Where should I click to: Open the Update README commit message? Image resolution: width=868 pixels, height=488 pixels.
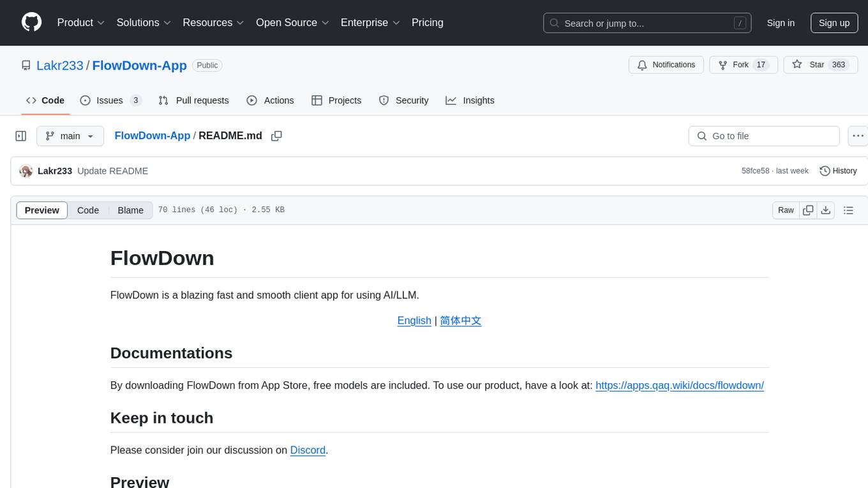pyautogui.click(x=112, y=171)
